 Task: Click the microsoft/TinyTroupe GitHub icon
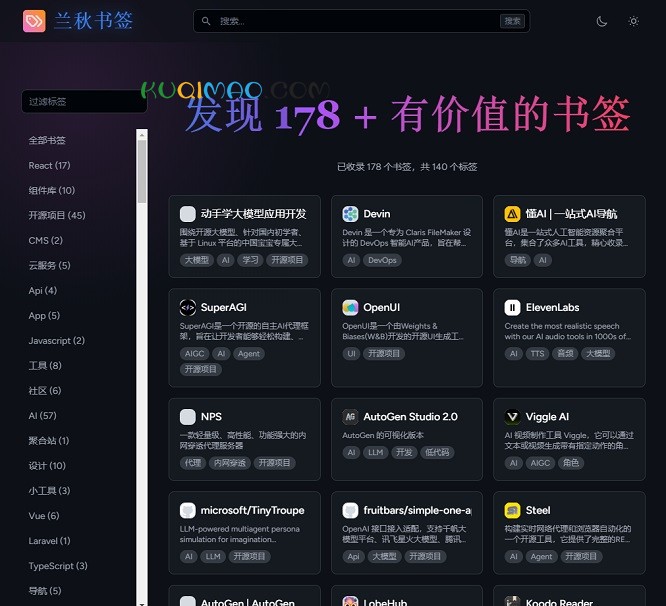coord(188,510)
